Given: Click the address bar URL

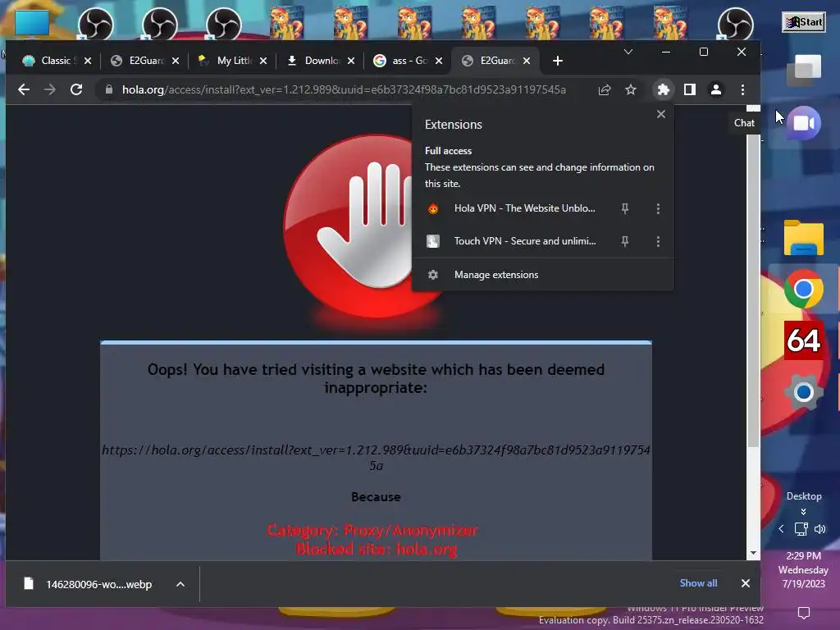Looking at the screenshot, I should [344, 89].
